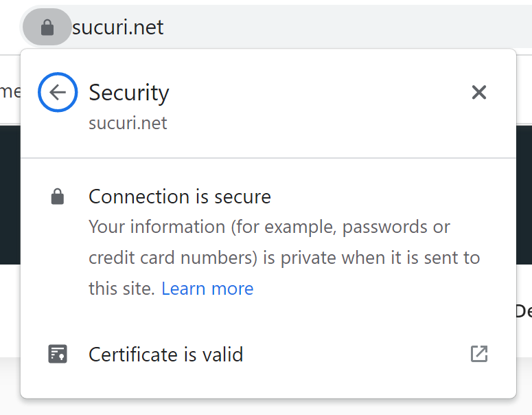532x415 pixels.
Task: Click the Connection is secure heading
Action: coord(180,197)
